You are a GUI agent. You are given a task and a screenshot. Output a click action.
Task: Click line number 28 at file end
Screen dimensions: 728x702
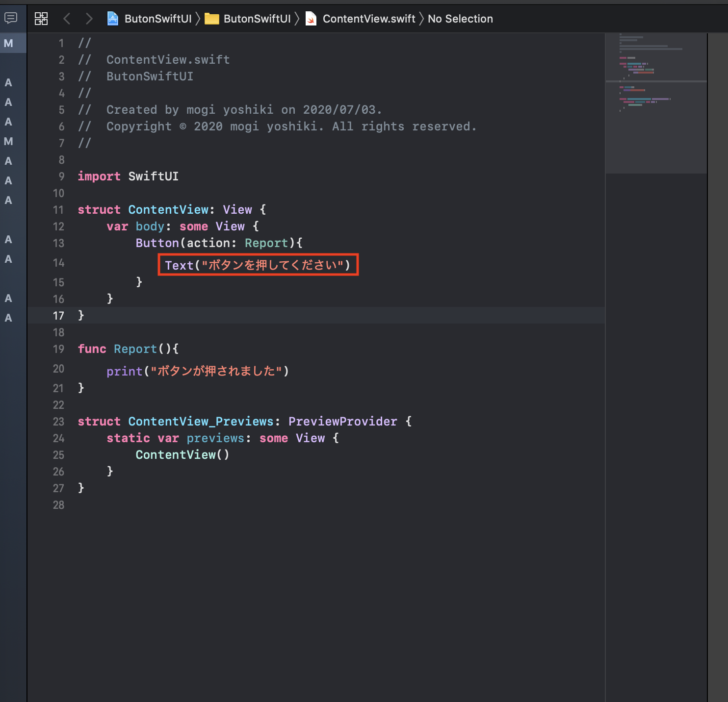(58, 505)
